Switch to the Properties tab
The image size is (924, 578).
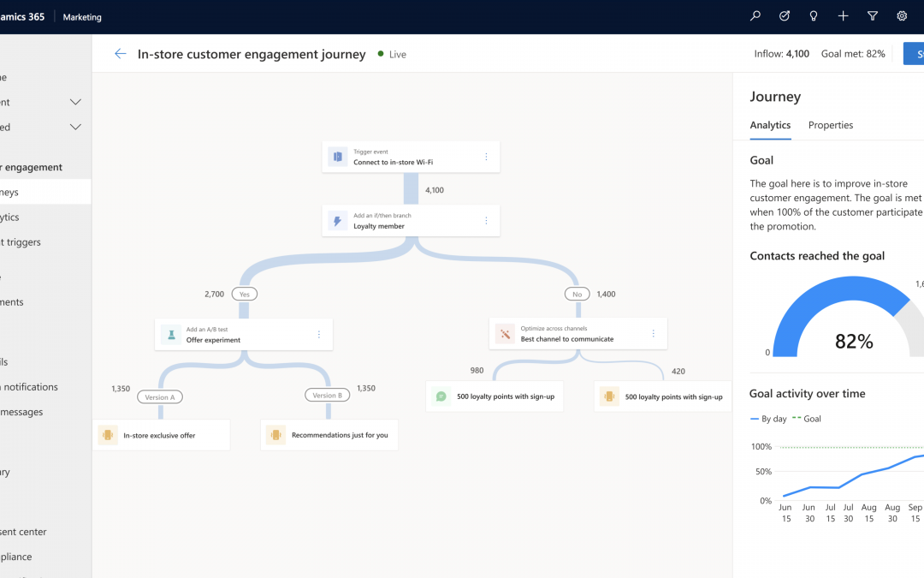(x=830, y=125)
